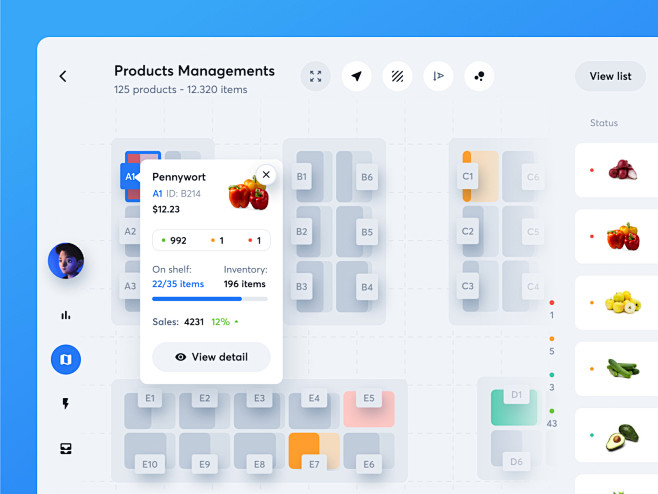Click the fullscreen expand arrows icon
The height and width of the screenshot is (494, 658).
[x=316, y=76]
